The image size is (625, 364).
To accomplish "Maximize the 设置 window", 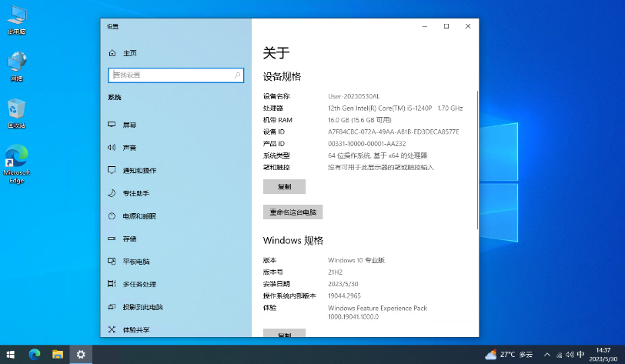I will [446, 26].
